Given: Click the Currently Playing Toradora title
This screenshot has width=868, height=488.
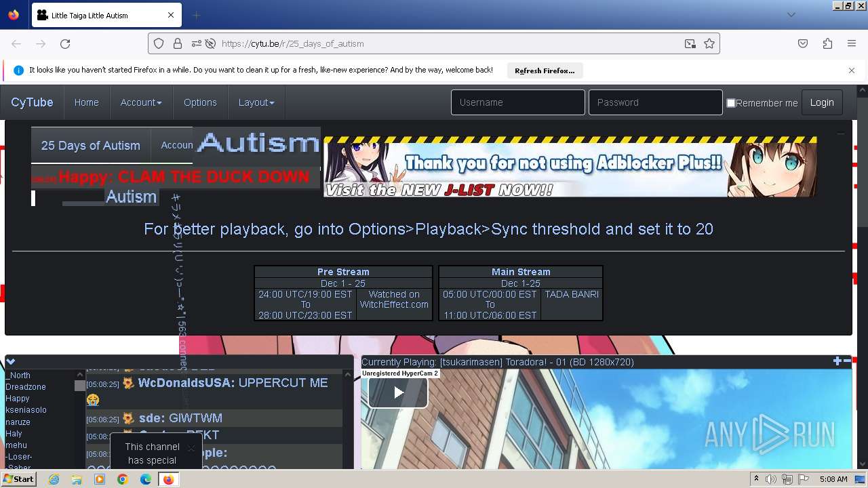Looking at the screenshot, I should 498,362.
